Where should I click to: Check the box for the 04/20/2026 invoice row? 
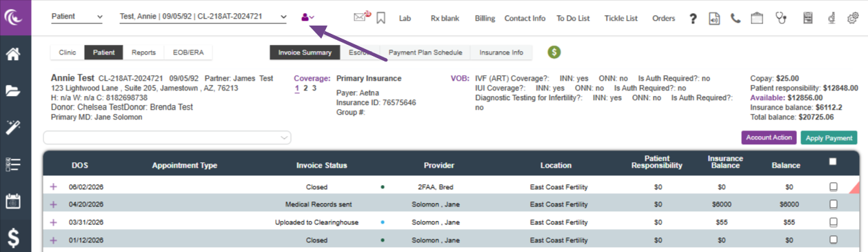pyautogui.click(x=834, y=204)
